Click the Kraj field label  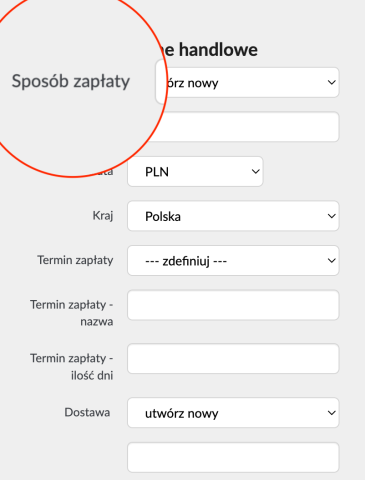coord(103,216)
